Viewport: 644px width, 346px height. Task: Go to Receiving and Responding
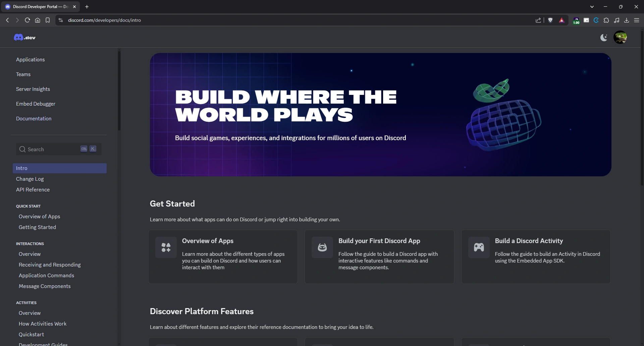coord(50,265)
